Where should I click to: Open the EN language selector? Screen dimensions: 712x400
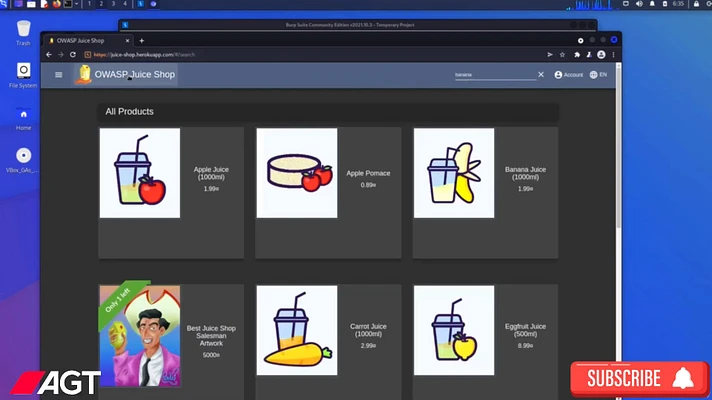[598, 75]
